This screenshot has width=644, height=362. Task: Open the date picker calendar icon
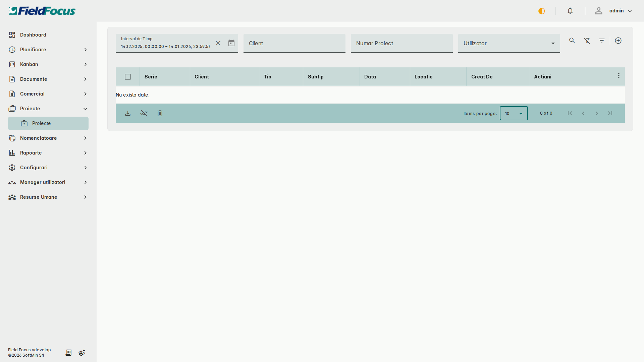pos(231,43)
